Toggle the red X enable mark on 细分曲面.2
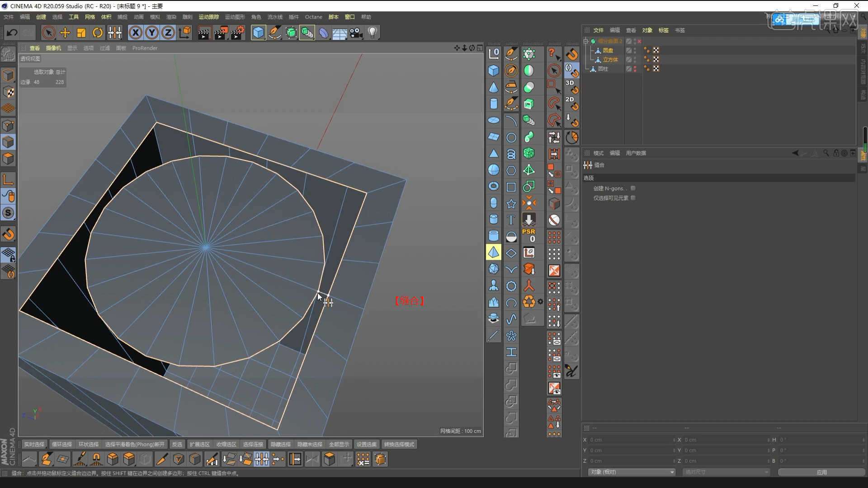The height and width of the screenshot is (488, 868). click(639, 41)
